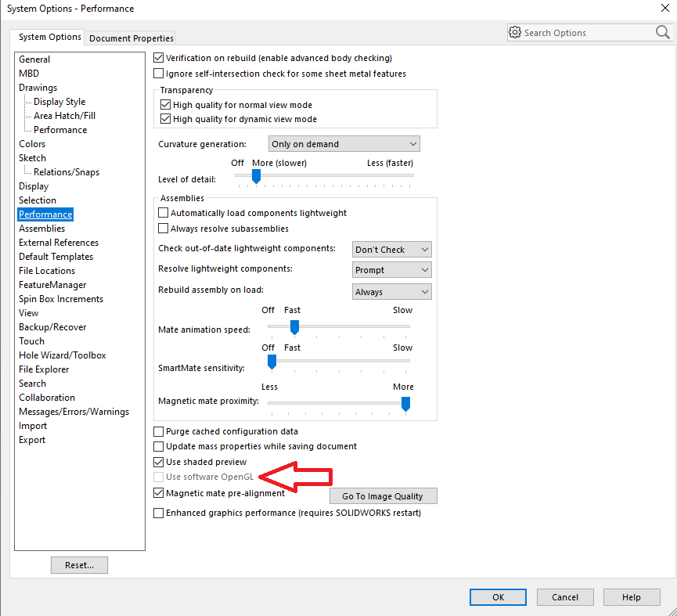Viewport: 677px width, 616px height.
Task: Select Assemblies category
Action: [41, 229]
